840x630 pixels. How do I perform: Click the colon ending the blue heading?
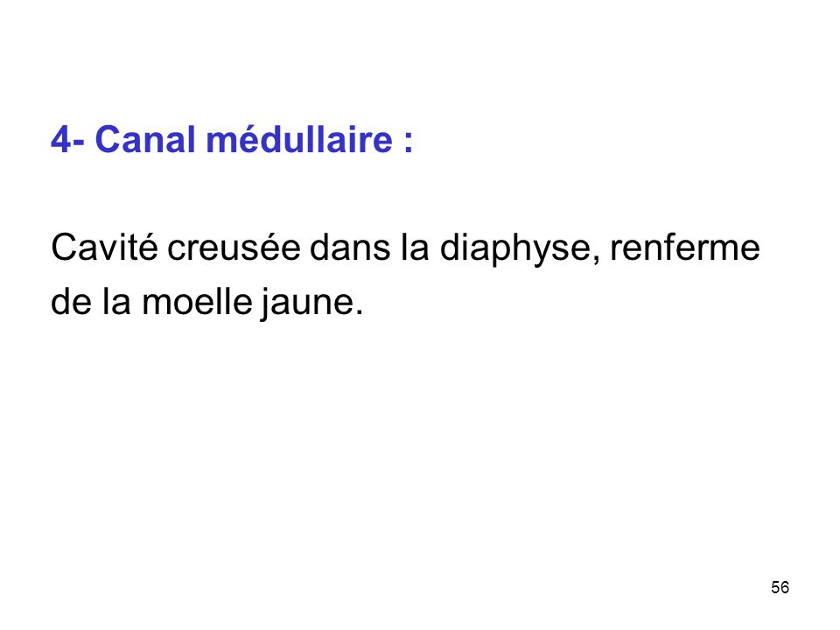(409, 143)
